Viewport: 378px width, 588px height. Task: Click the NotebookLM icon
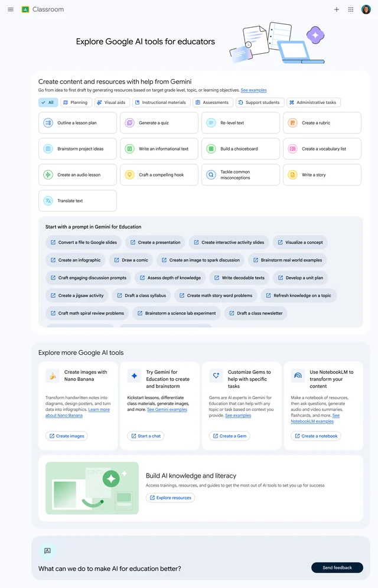(x=298, y=375)
